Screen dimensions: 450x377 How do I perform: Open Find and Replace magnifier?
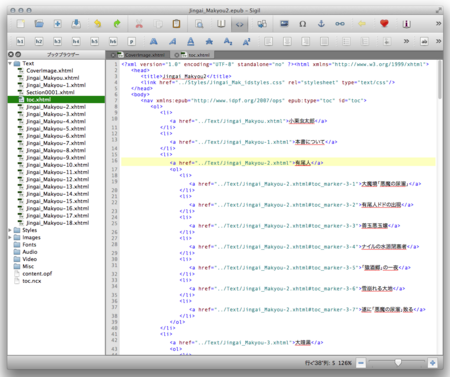pos(199,24)
